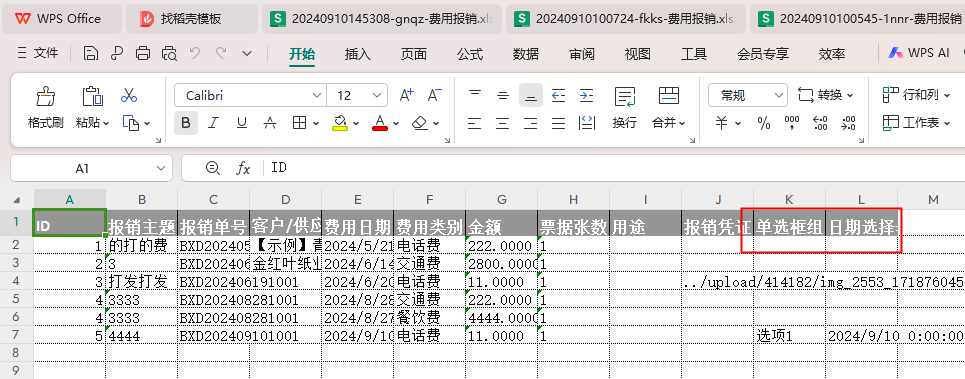The height and width of the screenshot is (379, 965).
Task: Click the Decrease Decimal places icon
Action: click(x=848, y=123)
